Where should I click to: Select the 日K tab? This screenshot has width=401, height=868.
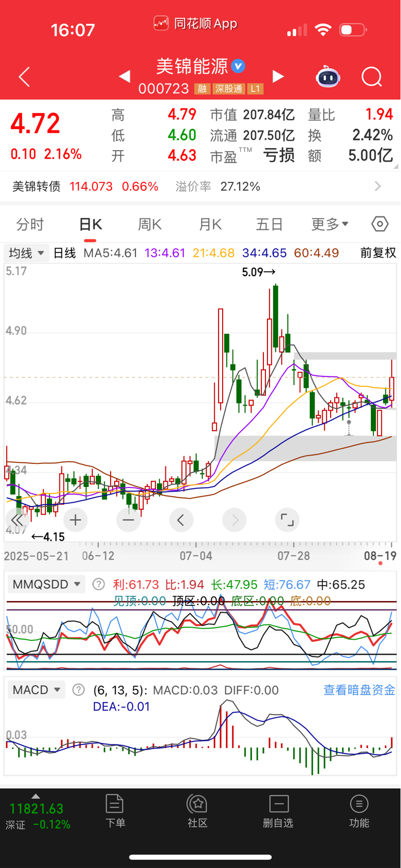[90, 225]
